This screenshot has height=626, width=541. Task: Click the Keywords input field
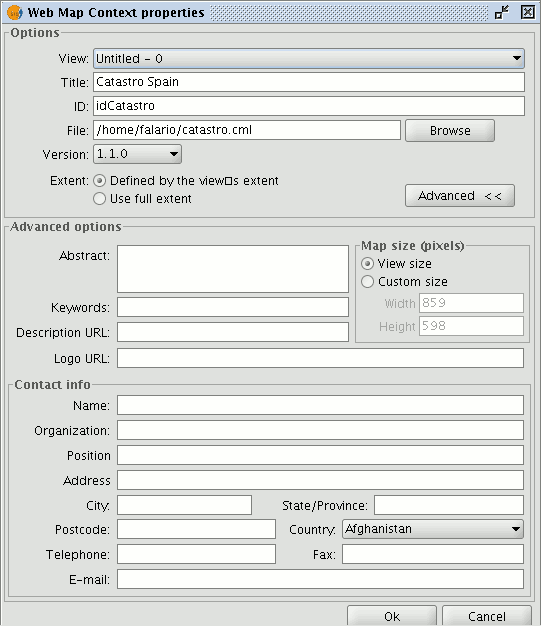coord(233,307)
